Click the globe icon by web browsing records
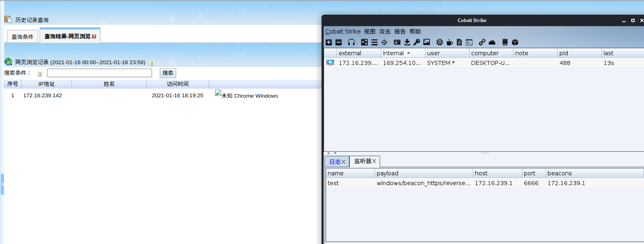Image resolution: width=644 pixels, height=244 pixels. click(8, 62)
